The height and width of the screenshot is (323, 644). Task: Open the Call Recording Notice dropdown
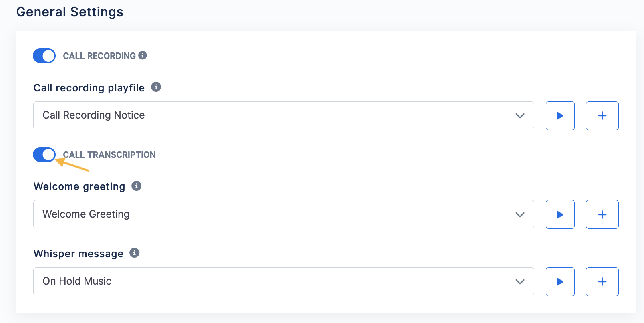(284, 115)
